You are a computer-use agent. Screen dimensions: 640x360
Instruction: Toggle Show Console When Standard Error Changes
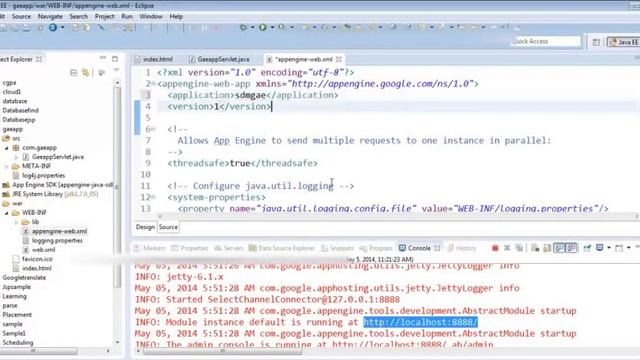[571, 248]
